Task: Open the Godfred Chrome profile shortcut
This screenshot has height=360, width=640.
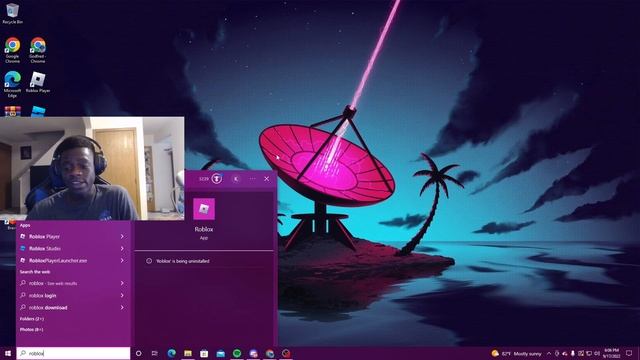Action: 38,50
